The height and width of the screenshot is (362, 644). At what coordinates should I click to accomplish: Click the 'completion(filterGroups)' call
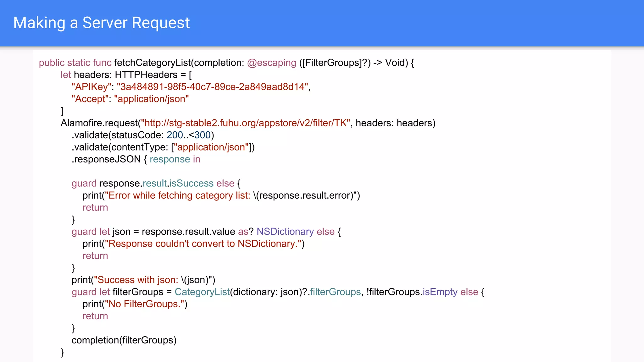click(x=124, y=340)
